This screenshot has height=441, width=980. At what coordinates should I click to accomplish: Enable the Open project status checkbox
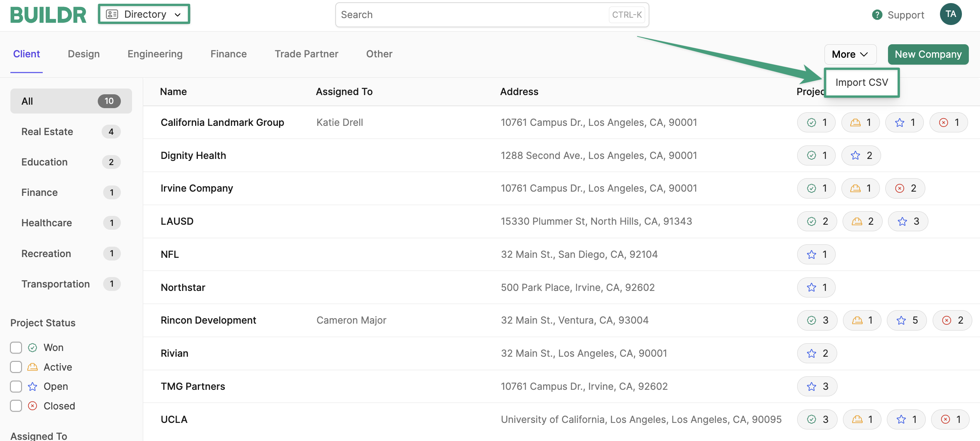click(x=16, y=386)
